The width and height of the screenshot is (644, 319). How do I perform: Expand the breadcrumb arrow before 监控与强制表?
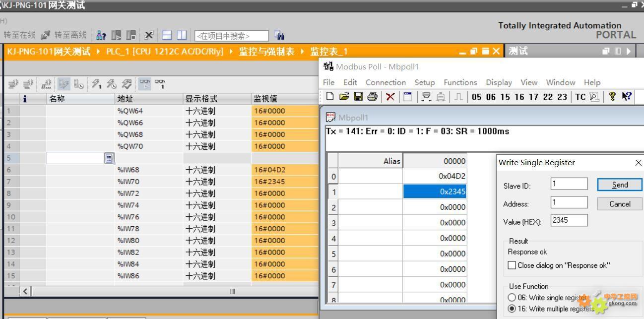coord(231,51)
